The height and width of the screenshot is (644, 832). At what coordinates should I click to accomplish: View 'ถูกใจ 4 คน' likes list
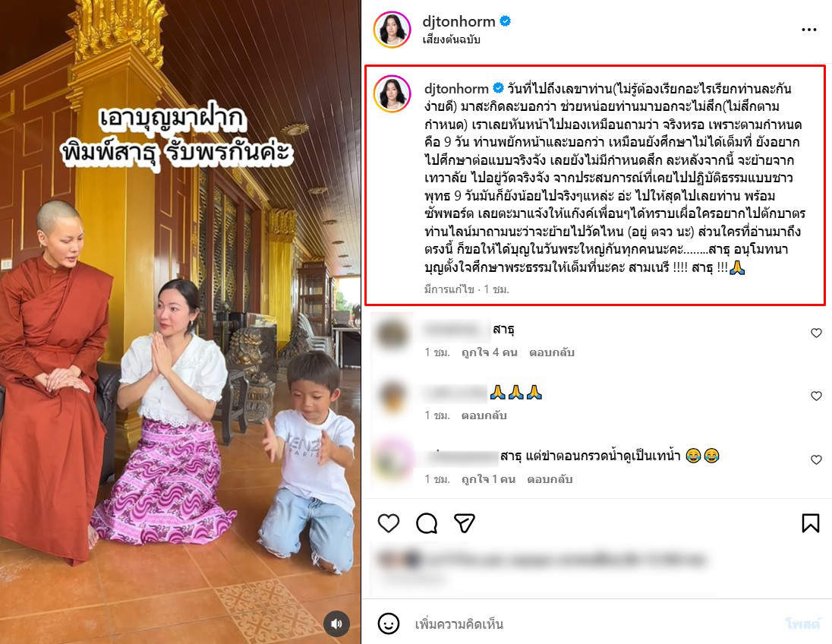[x=489, y=352]
